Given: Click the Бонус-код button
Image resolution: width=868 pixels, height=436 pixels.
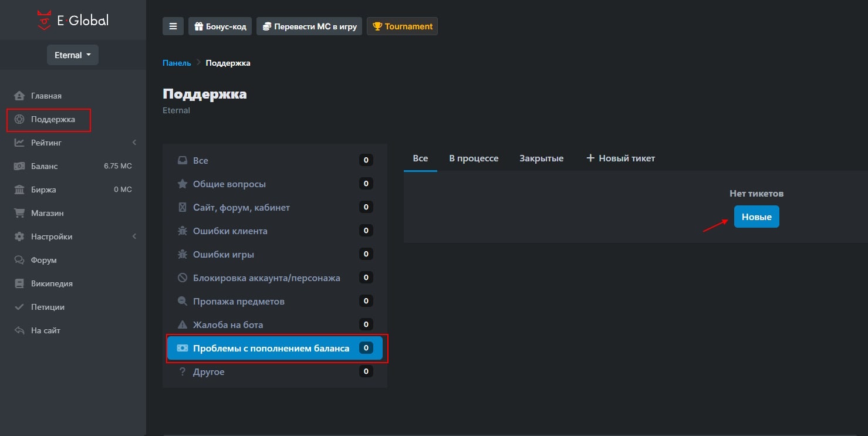Looking at the screenshot, I should (x=220, y=26).
